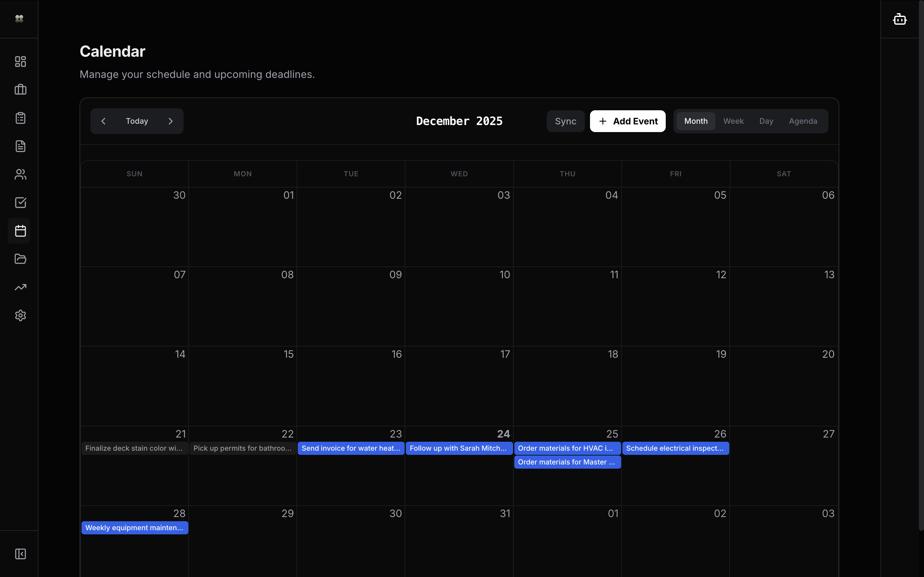Open the trending analytics icon in sidebar

coord(20,287)
